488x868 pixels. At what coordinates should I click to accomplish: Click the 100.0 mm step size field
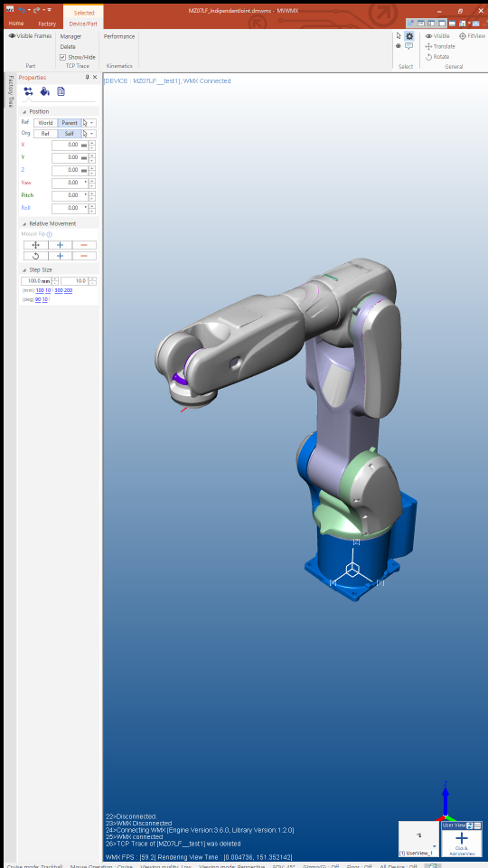click(x=36, y=281)
